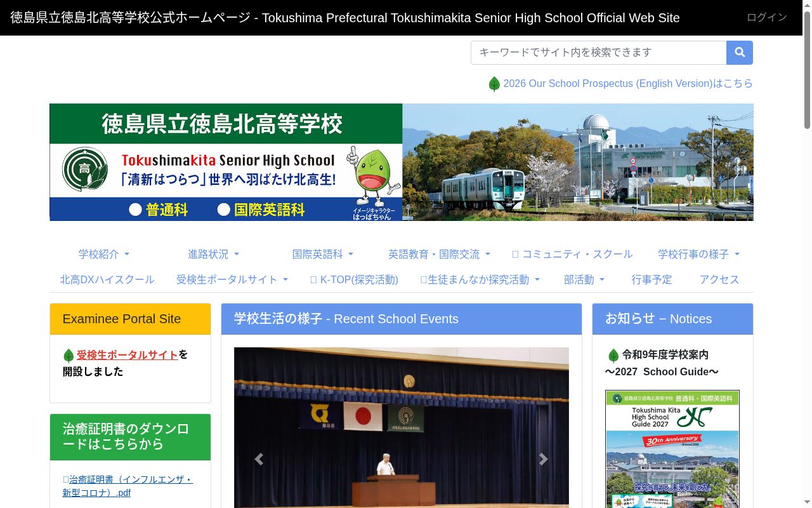Expand 学校紹介 dropdown menu

(x=104, y=254)
